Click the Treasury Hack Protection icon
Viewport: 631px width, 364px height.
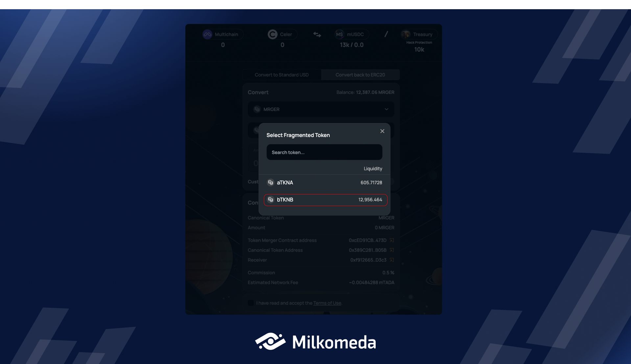pos(406,34)
